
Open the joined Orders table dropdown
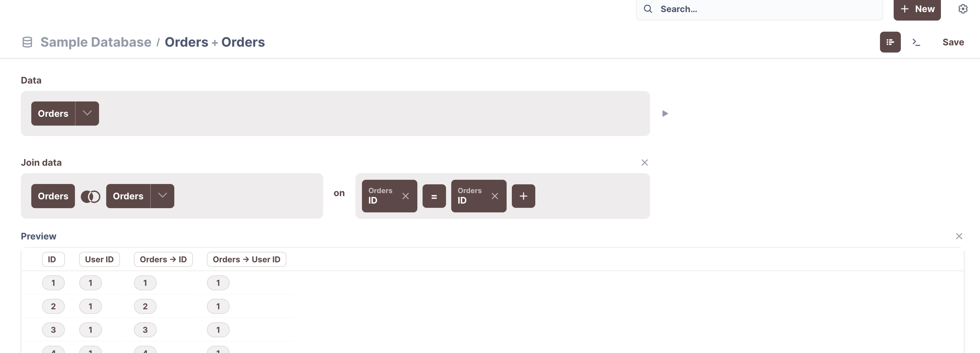pos(163,196)
